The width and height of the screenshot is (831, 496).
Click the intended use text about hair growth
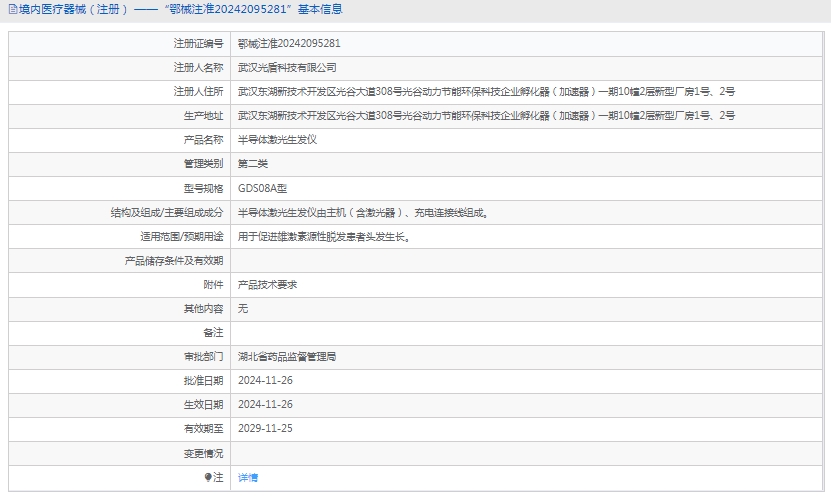pos(324,237)
